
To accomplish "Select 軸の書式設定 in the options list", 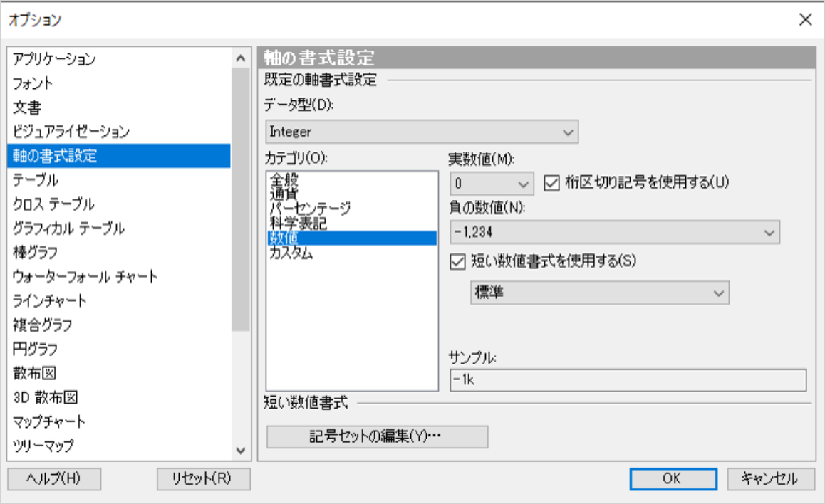I will tap(119, 156).
